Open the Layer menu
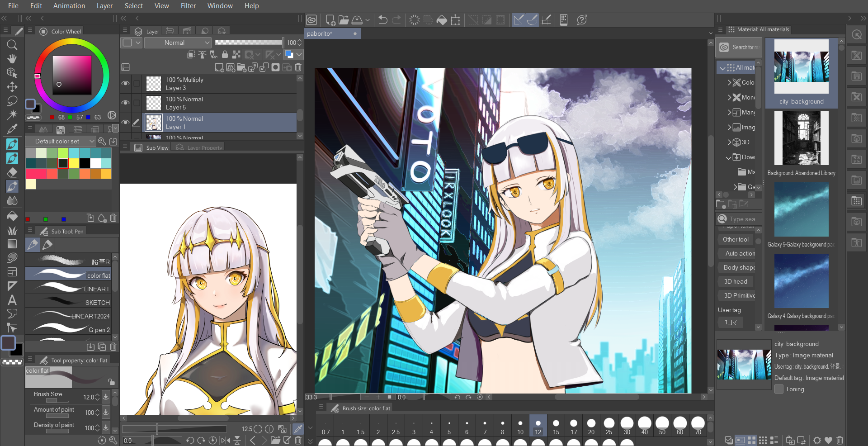Viewport: 868px width, 446px height. tap(104, 6)
